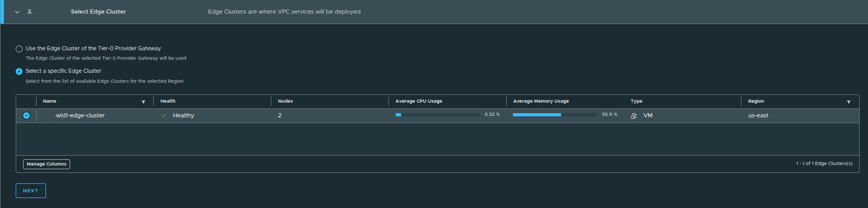The height and width of the screenshot is (208, 868).
Task: Click the Nodes column header
Action: [x=285, y=101]
